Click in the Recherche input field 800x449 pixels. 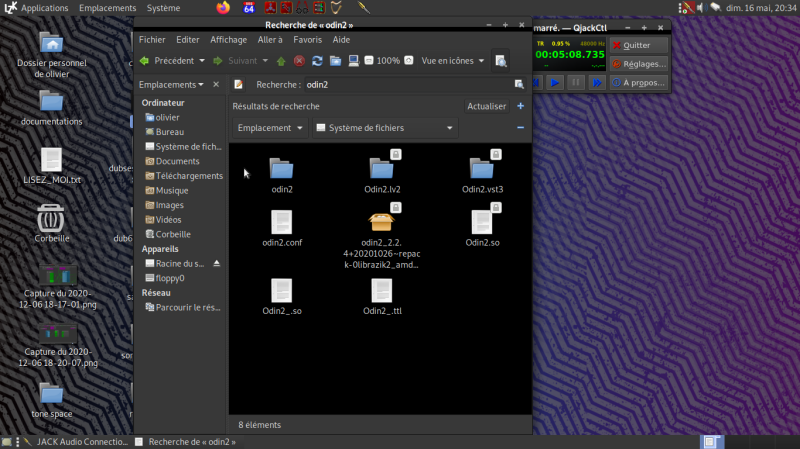410,85
